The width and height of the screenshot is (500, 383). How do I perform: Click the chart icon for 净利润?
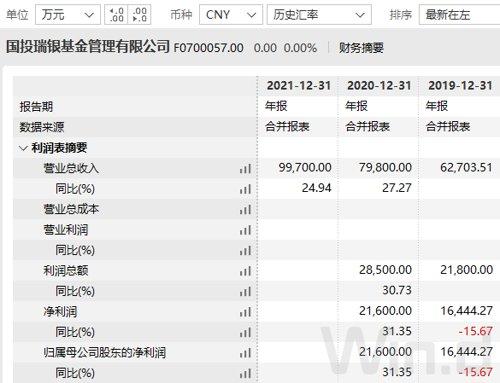click(245, 312)
